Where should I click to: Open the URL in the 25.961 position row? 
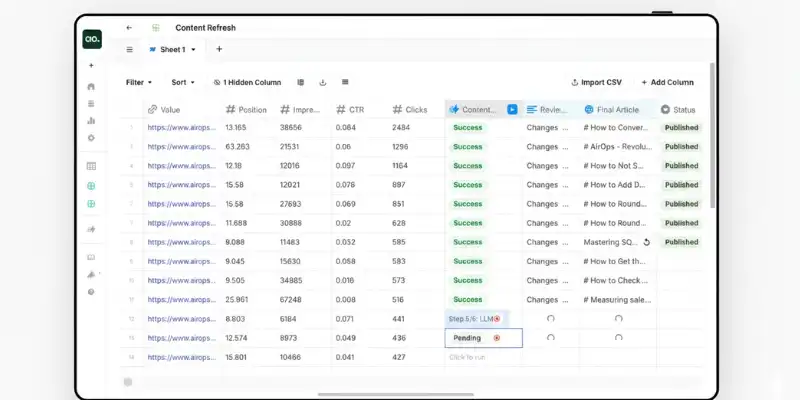[182, 299]
